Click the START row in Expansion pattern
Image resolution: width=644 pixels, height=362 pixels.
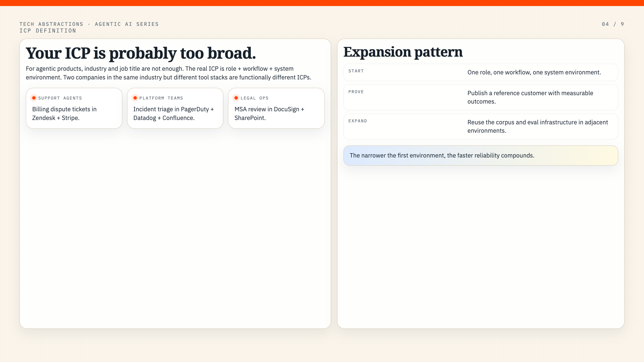point(481,72)
